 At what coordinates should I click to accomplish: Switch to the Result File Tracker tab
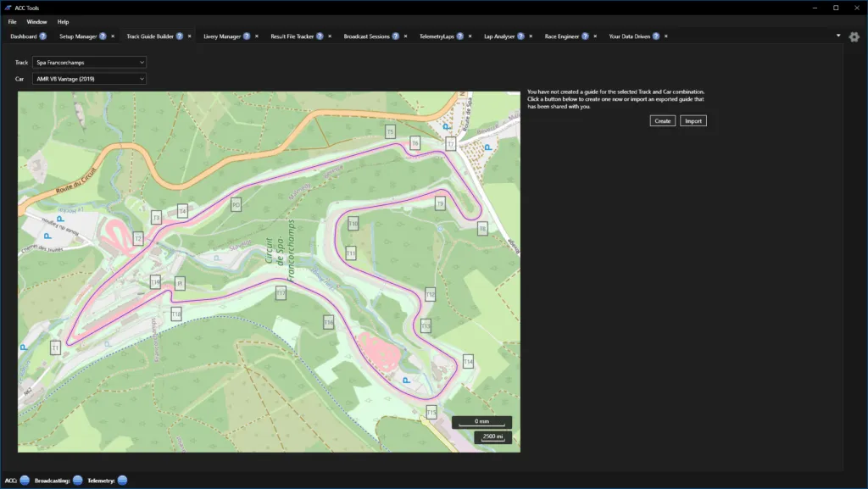[x=292, y=36]
